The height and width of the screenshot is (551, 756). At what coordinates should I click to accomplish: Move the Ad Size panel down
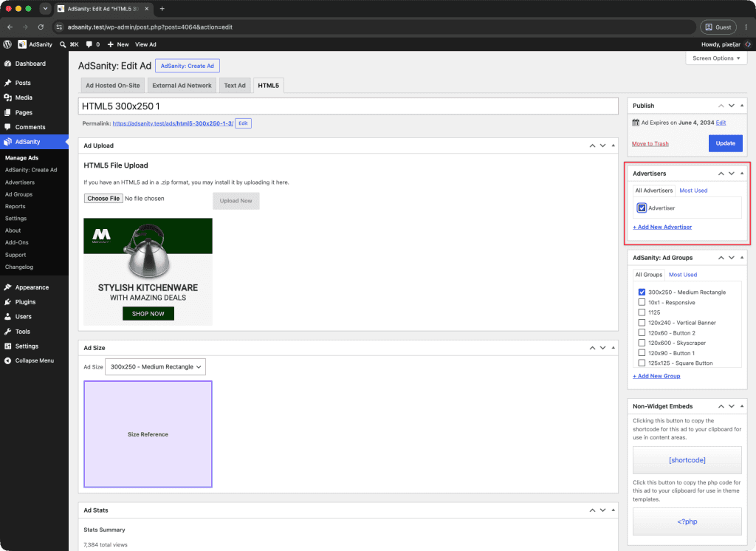point(602,348)
